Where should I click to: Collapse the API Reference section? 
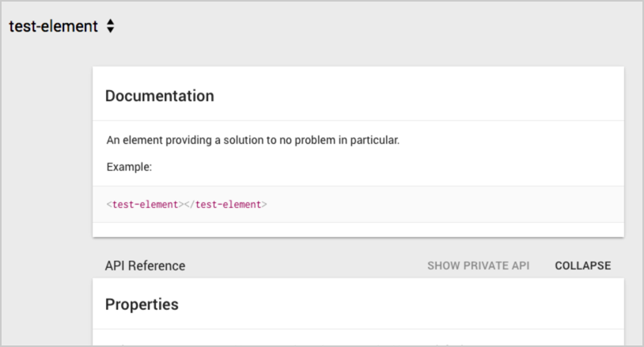click(x=583, y=266)
